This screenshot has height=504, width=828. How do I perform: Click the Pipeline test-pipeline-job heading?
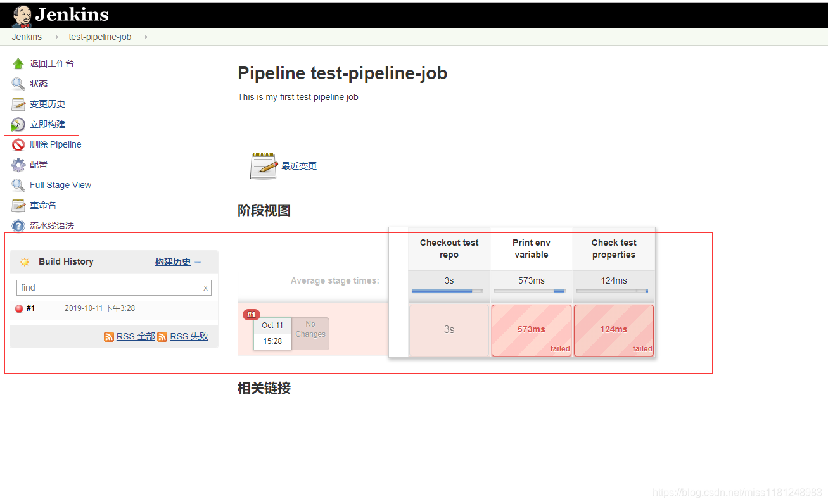click(x=343, y=73)
